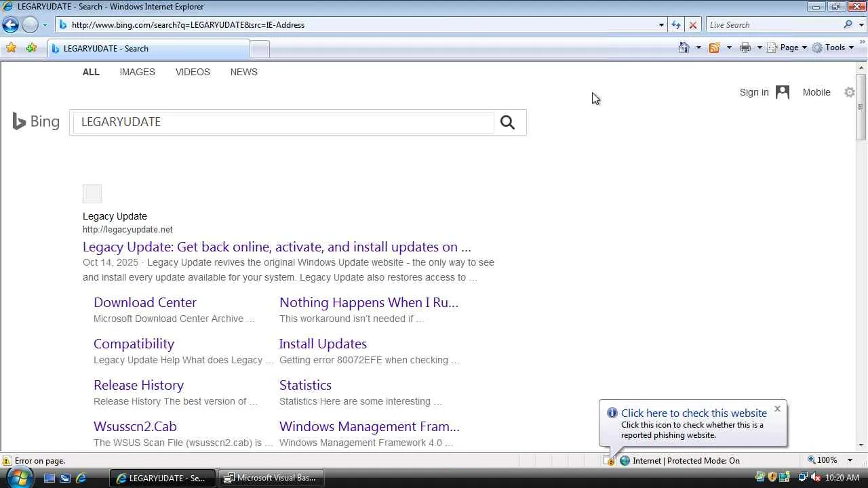Expand the Feeds dropdown arrow

[729, 47]
